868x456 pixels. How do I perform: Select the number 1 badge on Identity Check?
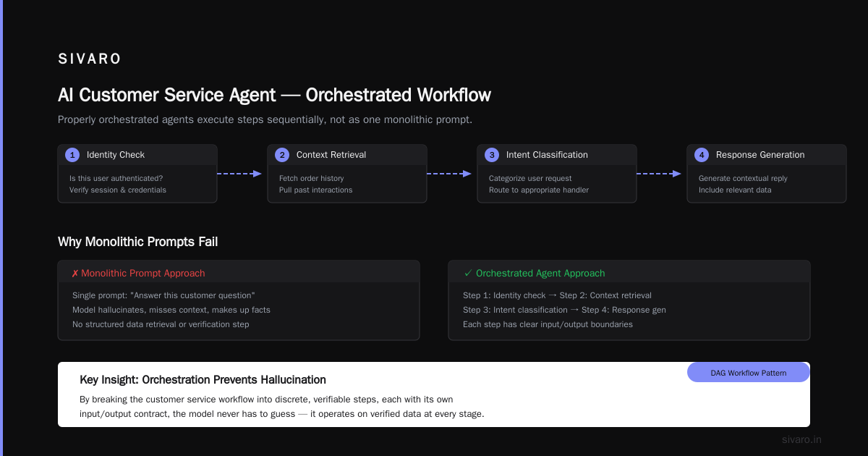pyautogui.click(x=72, y=155)
